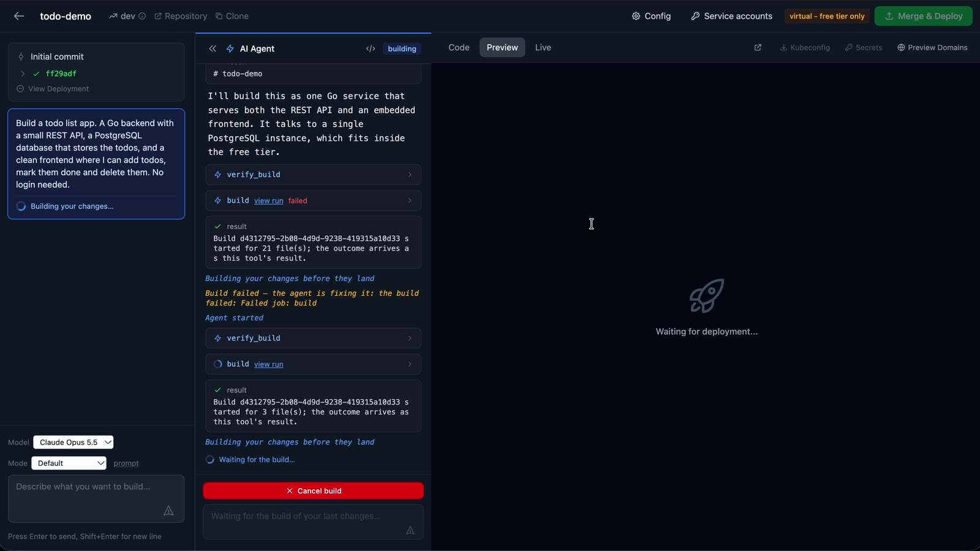Viewport: 980px width, 551px height.
Task: Open Secrets panel
Action: click(x=864, y=47)
